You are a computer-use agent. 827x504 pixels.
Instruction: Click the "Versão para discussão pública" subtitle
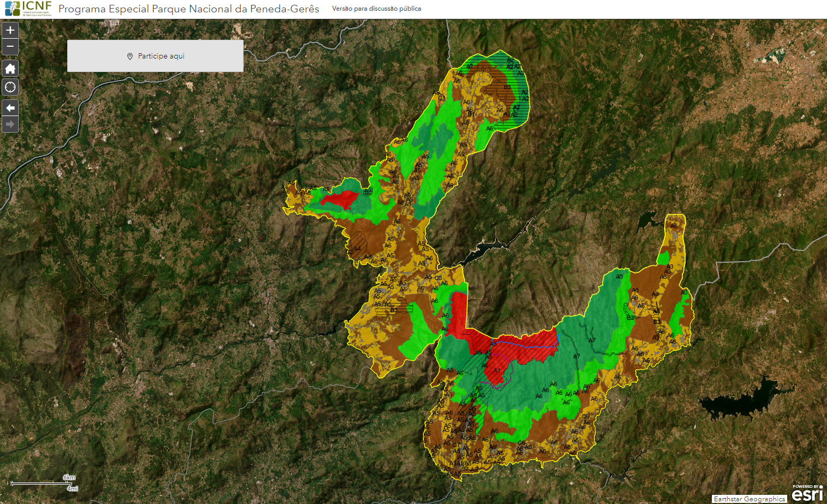click(376, 9)
